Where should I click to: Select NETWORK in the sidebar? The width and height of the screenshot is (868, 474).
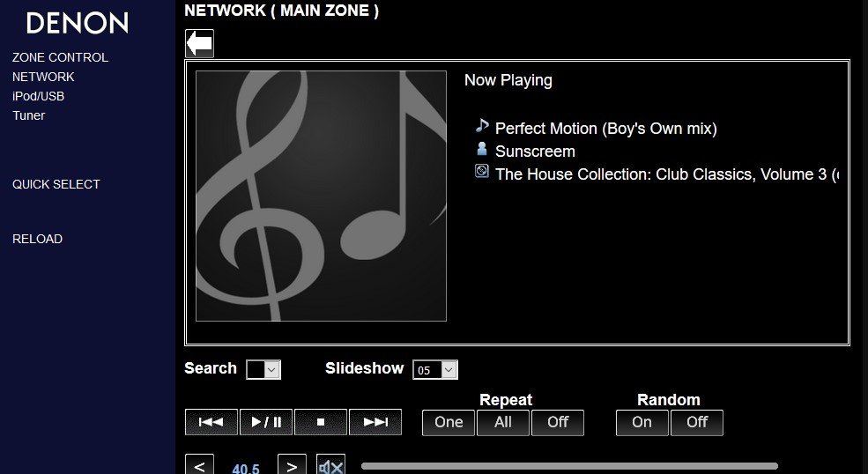[43, 77]
